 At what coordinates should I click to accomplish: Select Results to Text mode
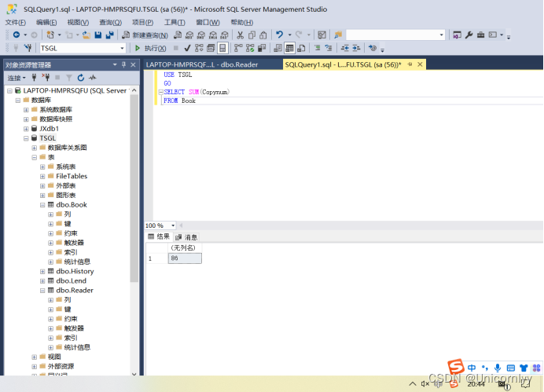click(x=278, y=48)
